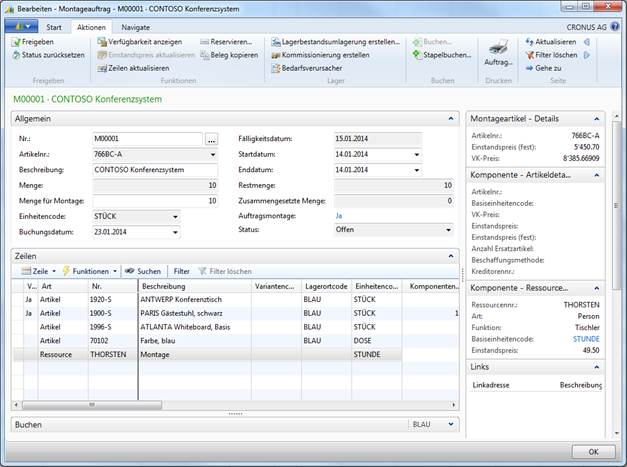The height and width of the screenshot is (467, 627).
Task: Open Verfügbarkeit anzeigen
Action: (140, 42)
